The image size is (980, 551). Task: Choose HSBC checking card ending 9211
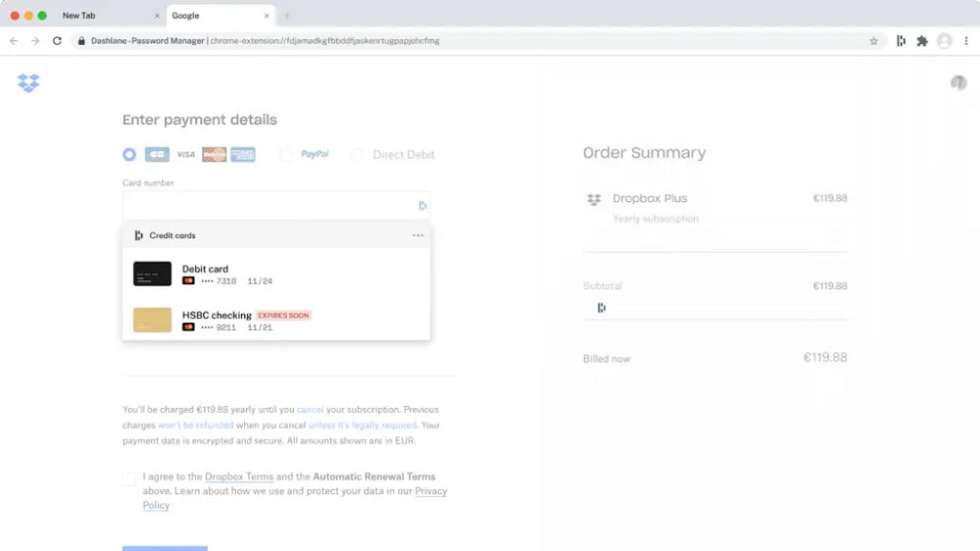click(x=276, y=320)
